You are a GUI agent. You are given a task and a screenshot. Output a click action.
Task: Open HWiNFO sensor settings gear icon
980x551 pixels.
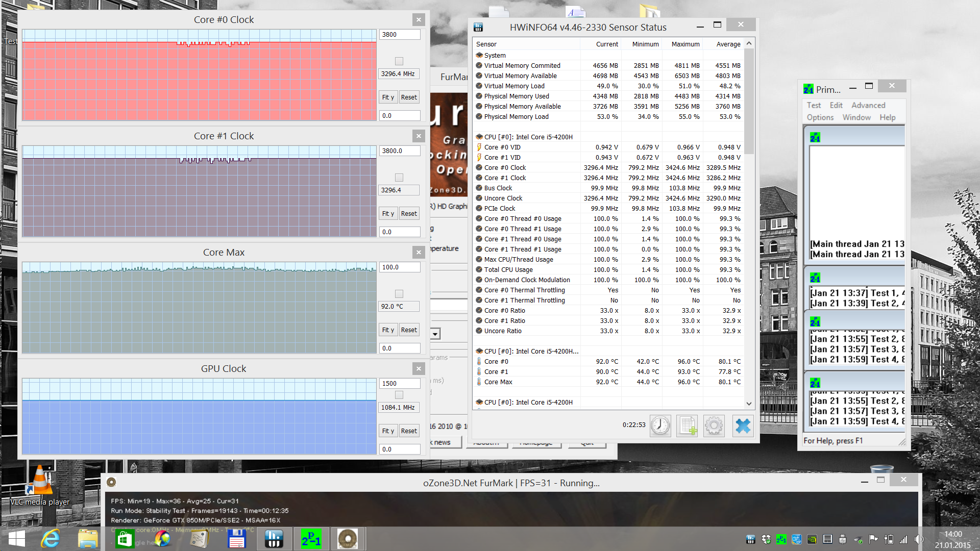coord(714,425)
